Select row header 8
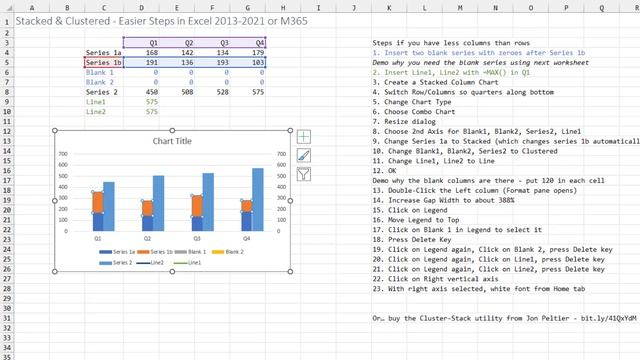This screenshot has height=360, width=640. [x=7, y=92]
